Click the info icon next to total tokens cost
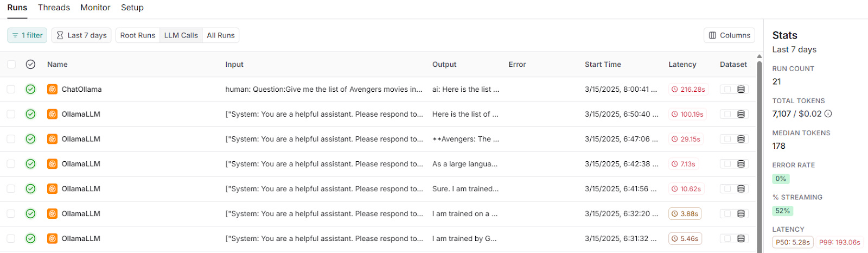Viewport: 868px width, 253px height. (x=828, y=114)
